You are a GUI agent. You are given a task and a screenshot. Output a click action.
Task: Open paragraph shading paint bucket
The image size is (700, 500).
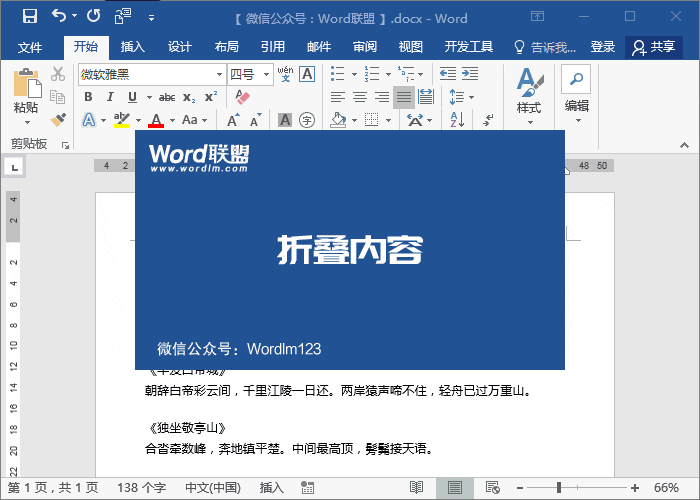pos(338,120)
